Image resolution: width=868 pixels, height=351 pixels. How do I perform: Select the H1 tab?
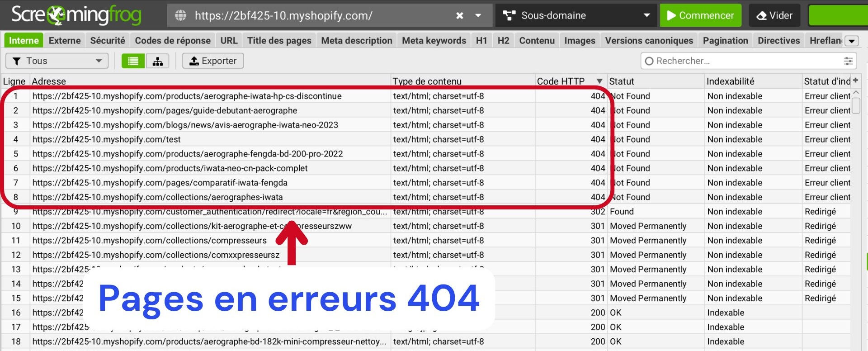[481, 40]
